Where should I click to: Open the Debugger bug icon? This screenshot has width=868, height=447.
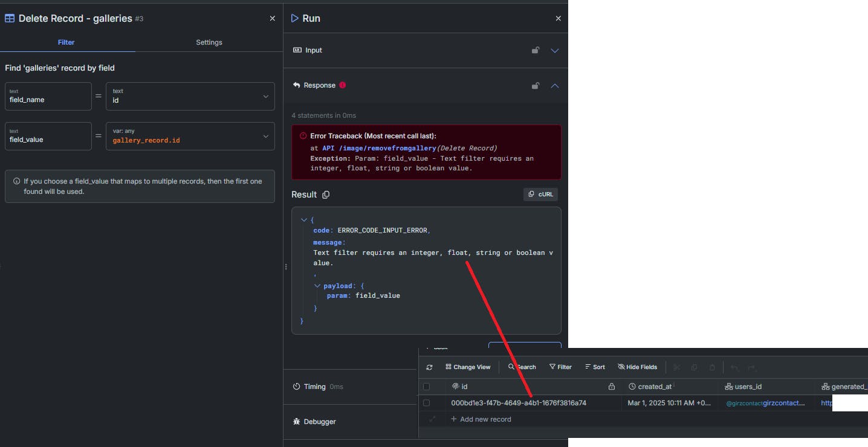(297, 422)
